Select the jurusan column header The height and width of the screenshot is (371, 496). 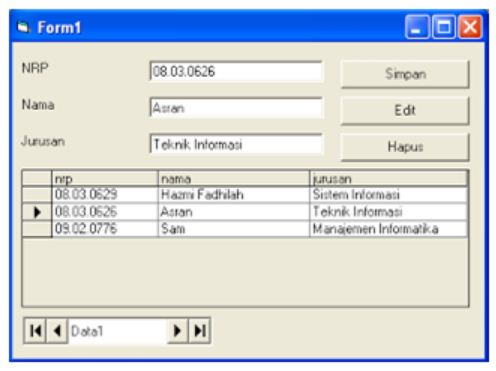(389, 179)
